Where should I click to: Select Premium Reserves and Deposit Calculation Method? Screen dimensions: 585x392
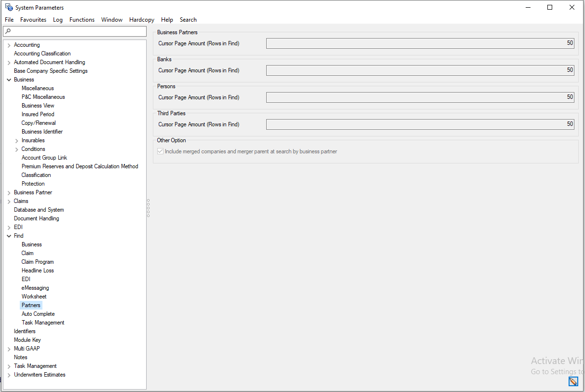point(80,166)
